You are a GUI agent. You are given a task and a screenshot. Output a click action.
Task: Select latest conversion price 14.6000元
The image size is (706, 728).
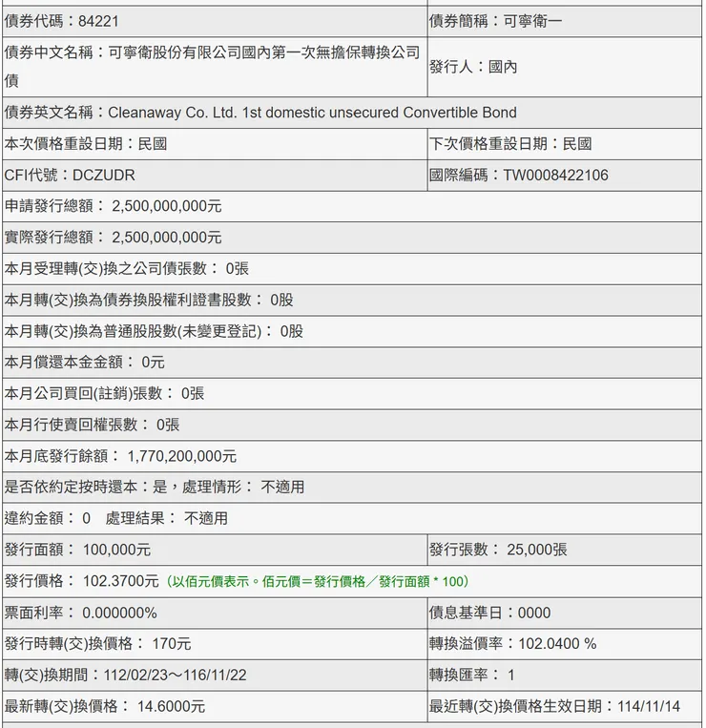(171, 707)
